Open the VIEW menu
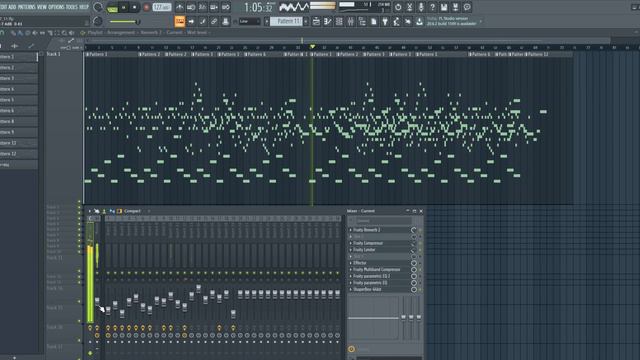 click(42, 7)
